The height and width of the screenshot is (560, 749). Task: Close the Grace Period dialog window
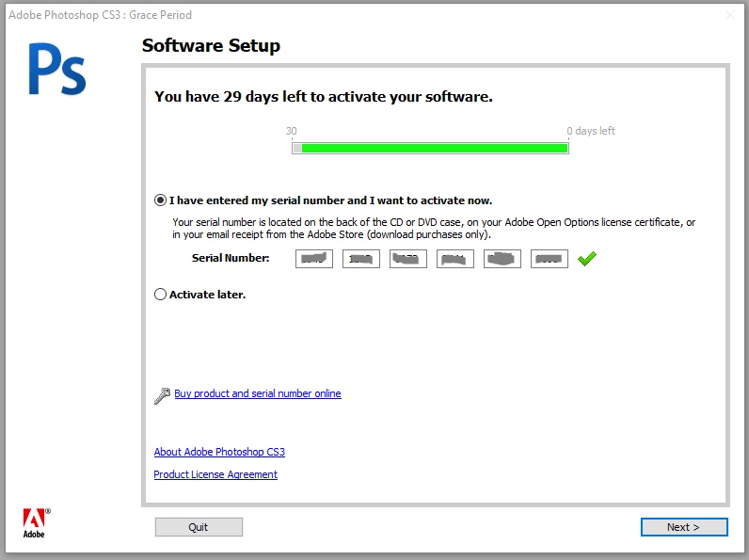coord(730,15)
